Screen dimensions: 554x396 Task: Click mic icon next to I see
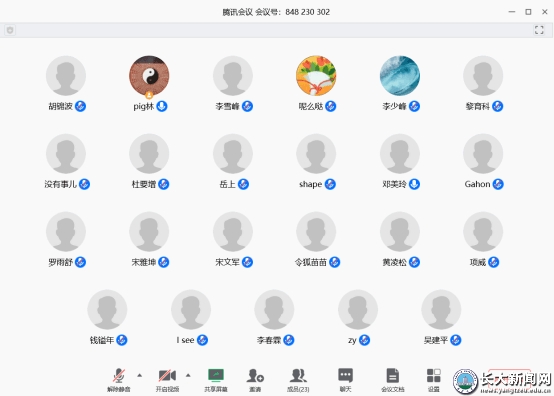tap(202, 340)
